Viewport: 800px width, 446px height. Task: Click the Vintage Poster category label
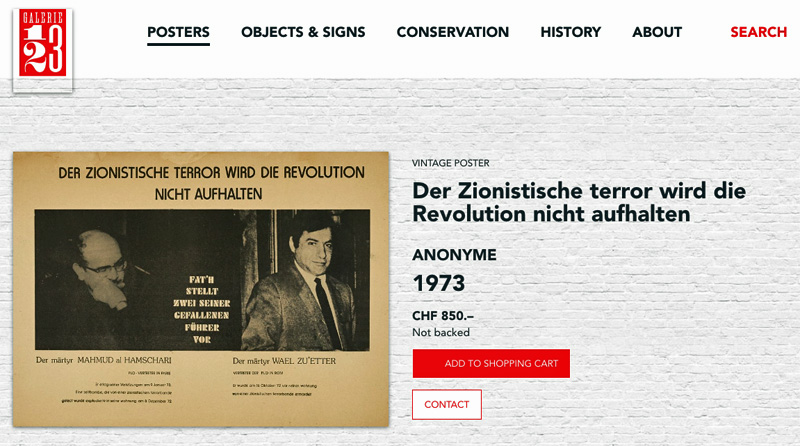tap(451, 163)
